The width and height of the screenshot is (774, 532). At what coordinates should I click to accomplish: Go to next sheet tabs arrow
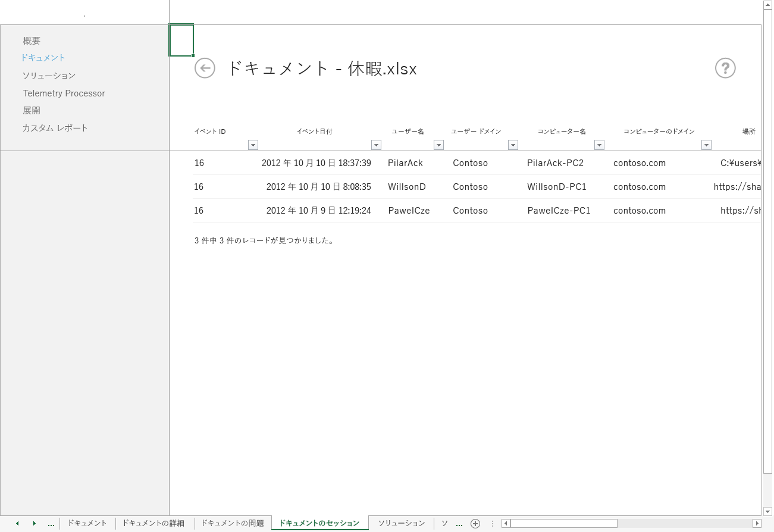[35, 524]
